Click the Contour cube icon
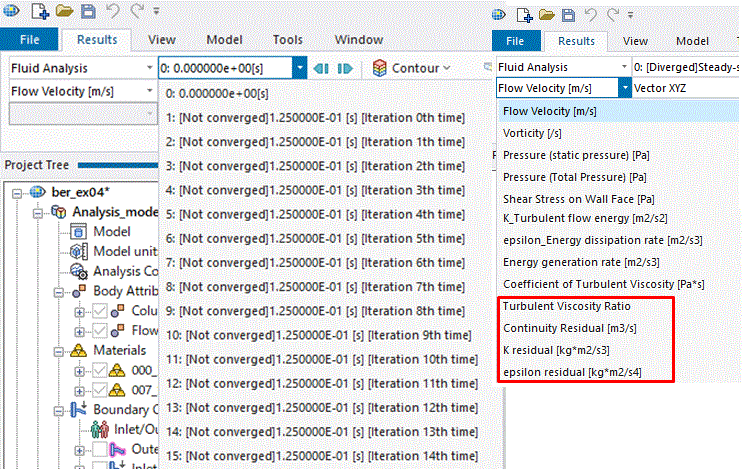Viewport: 742px width, 469px height. [x=380, y=68]
